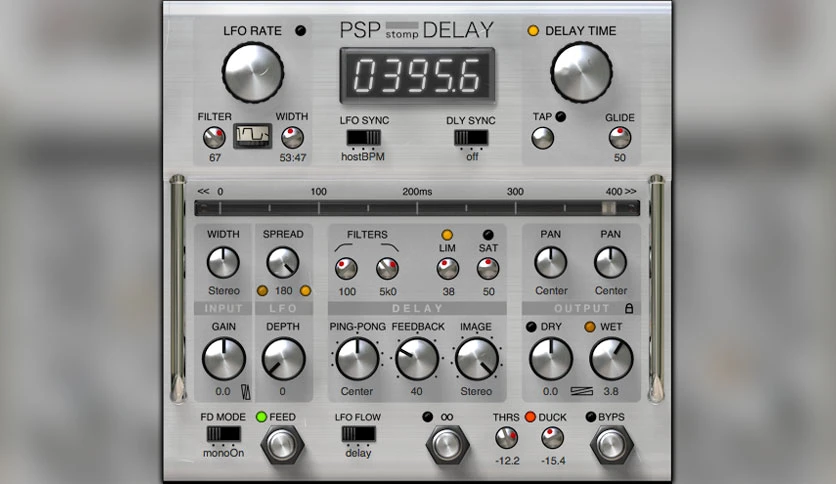This screenshot has height=484, width=836.
Task: Toggle the infinity hold LED
Action: (428, 417)
